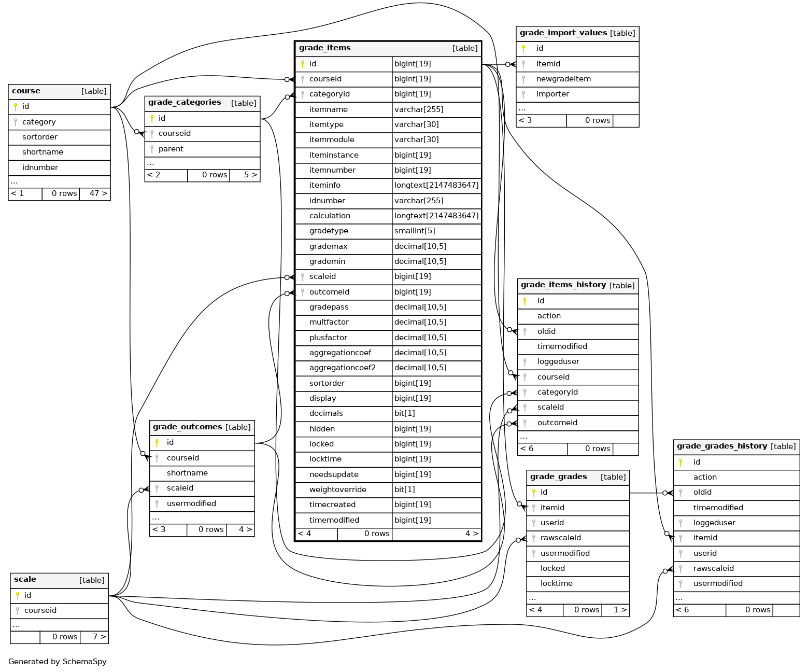Open the grade_grades_history table title
This screenshot has width=808, height=672.
coord(722,446)
